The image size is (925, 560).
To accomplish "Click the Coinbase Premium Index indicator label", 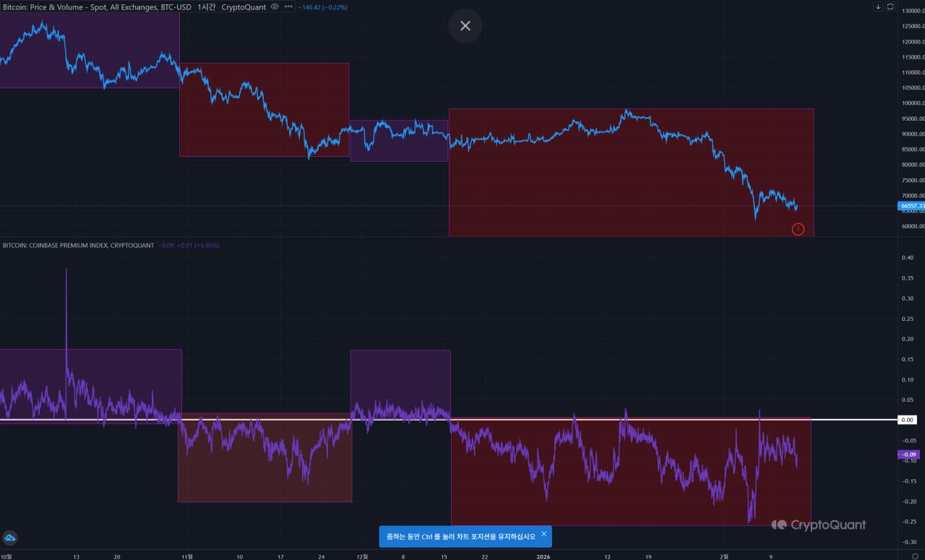I will click(x=78, y=246).
